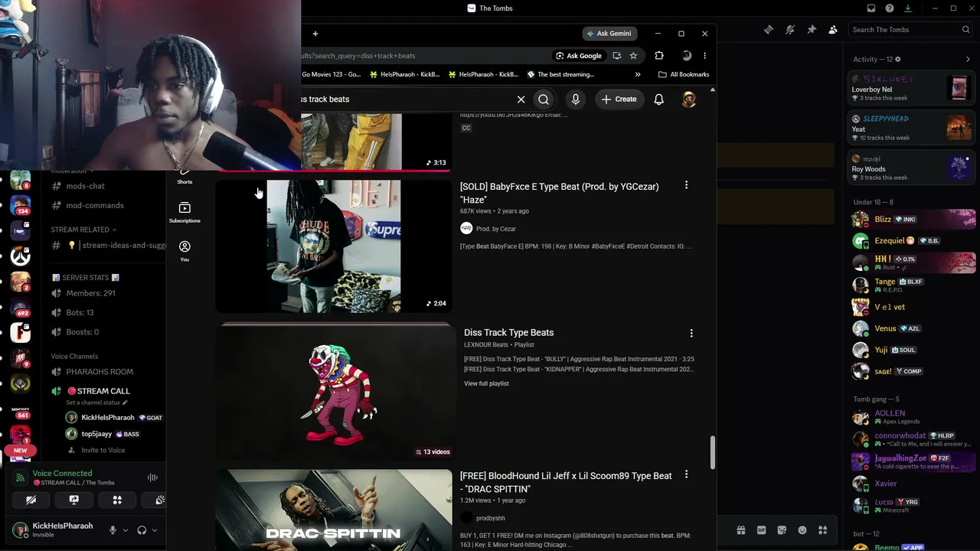The width and height of the screenshot is (980, 551).
Task: Open the Discord inbox icon
Action: click(871, 8)
